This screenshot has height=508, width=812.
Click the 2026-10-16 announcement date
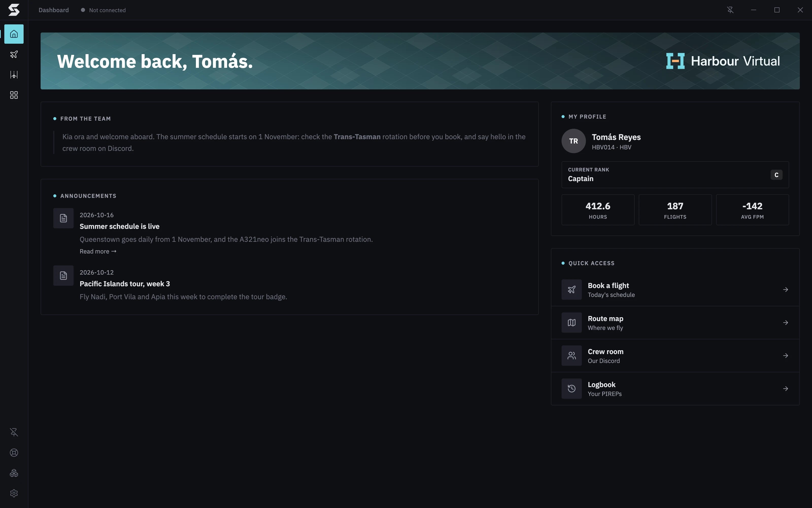point(97,215)
